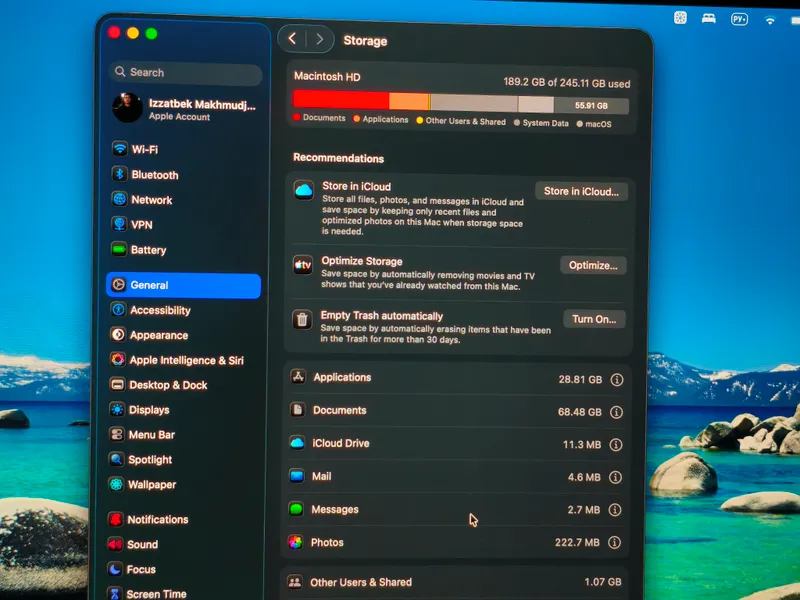Click the Applications storage row label
The height and width of the screenshot is (600, 800).
click(342, 378)
